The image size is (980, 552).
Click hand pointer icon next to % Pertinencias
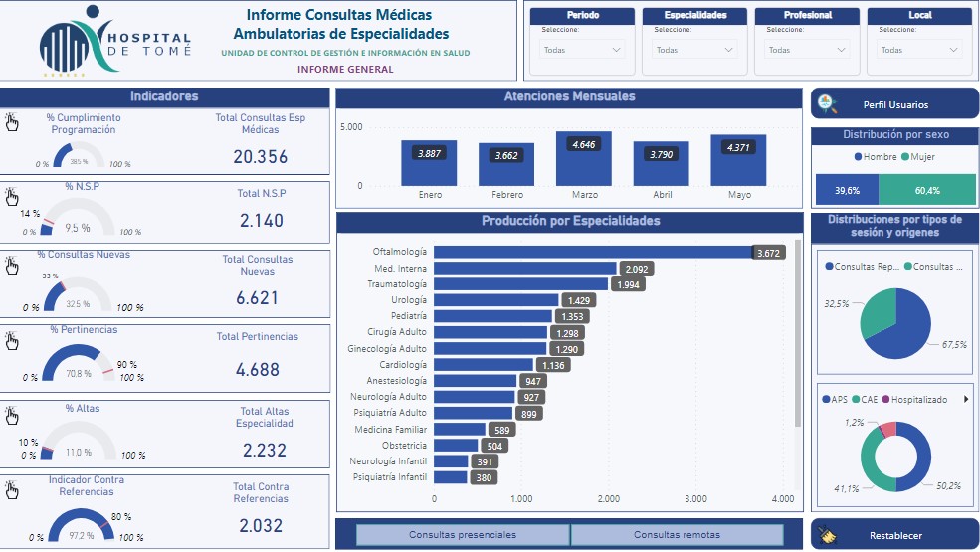pos(12,340)
